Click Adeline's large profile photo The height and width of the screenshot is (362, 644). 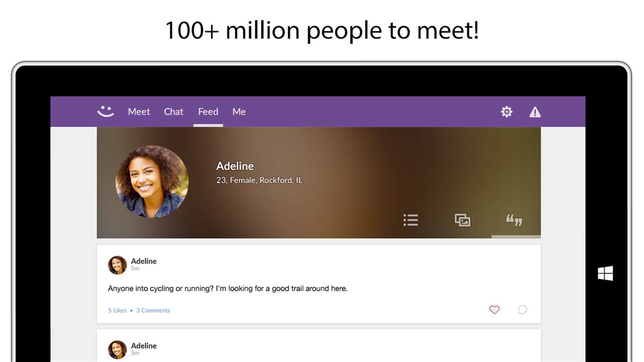[x=152, y=181]
